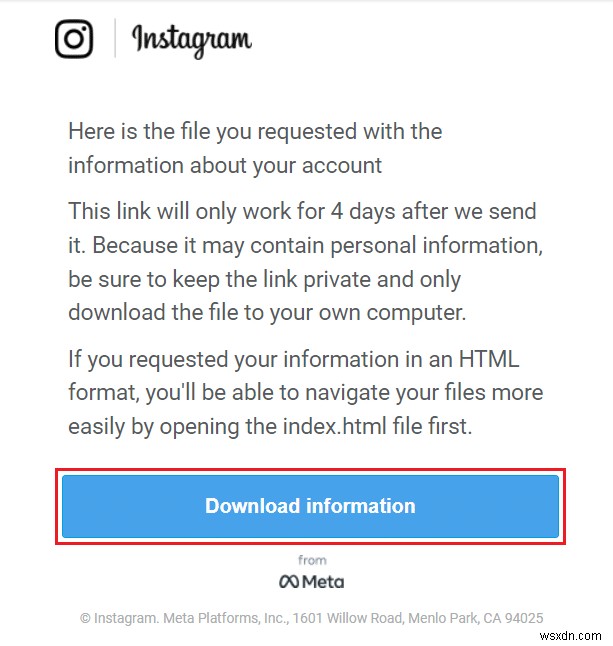Click the Meta infinity symbol icon
The height and width of the screenshot is (646, 613).
pos(288,581)
